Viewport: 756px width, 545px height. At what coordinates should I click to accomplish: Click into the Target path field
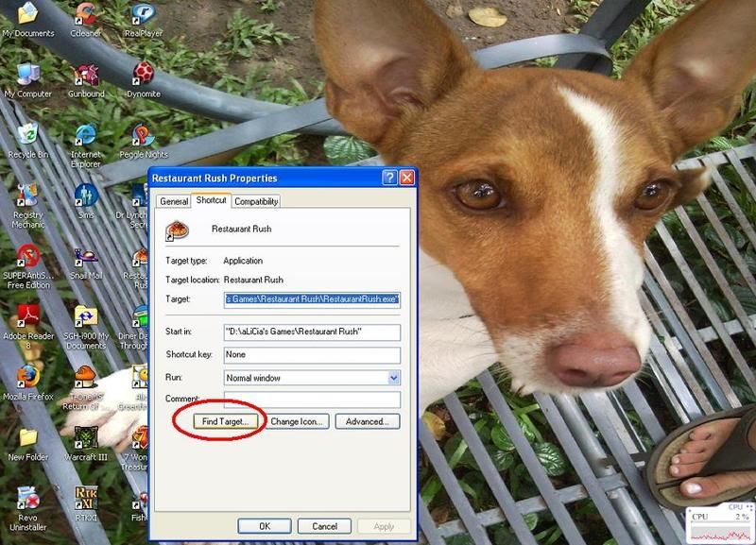(x=311, y=299)
